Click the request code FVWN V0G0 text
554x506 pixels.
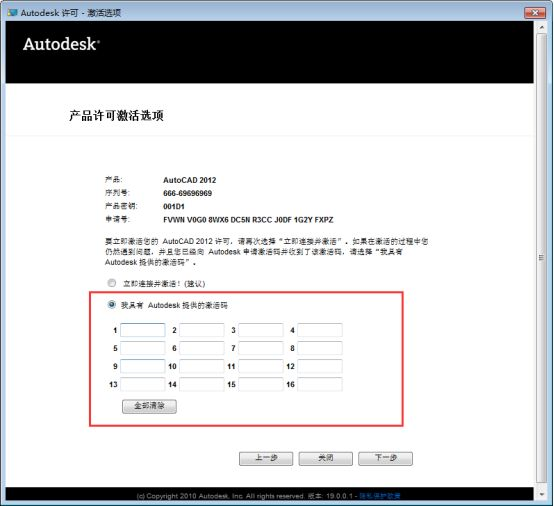pyautogui.click(x=248, y=220)
